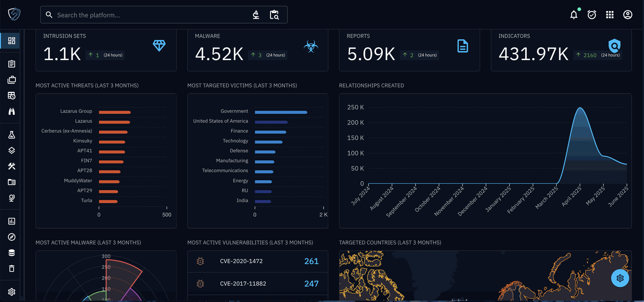Click the Most Active Malware radar chart
The image size is (644, 302).
click(106, 276)
